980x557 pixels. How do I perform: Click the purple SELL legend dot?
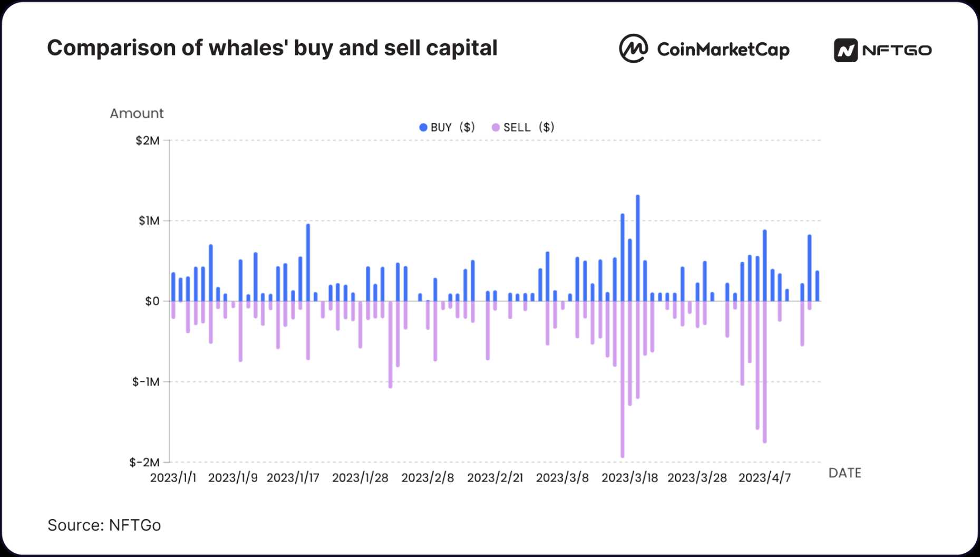496,127
